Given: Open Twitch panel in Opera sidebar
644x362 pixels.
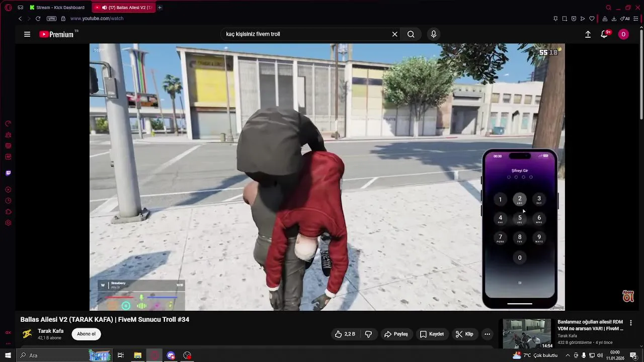Looking at the screenshot, I should tap(8, 173).
